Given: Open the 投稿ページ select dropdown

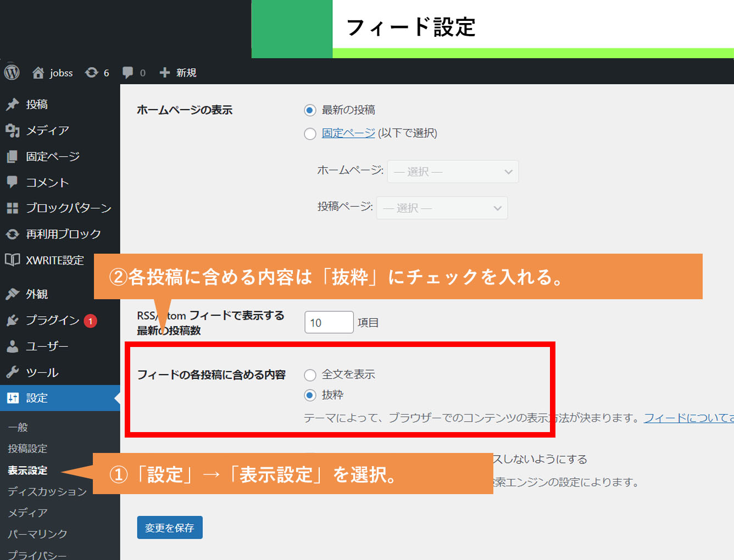Looking at the screenshot, I should click(x=442, y=208).
